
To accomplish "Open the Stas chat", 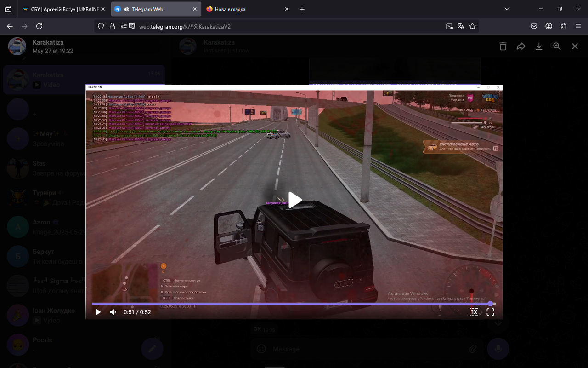I will pyautogui.click(x=84, y=168).
